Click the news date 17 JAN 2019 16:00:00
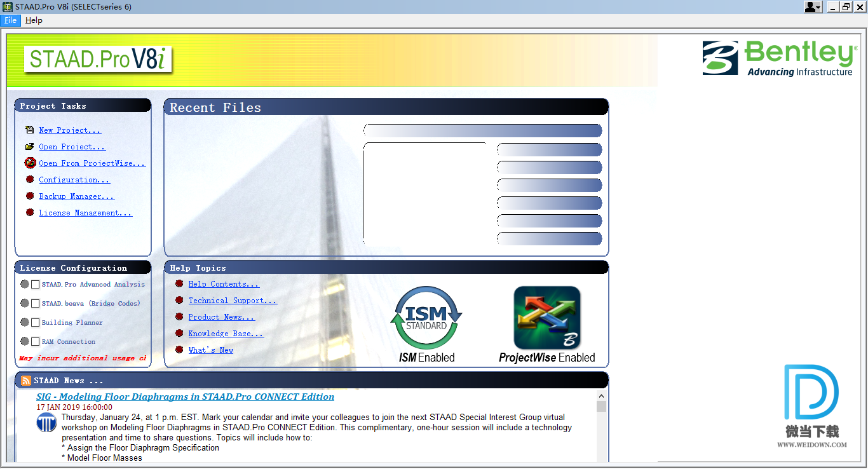Image resolution: width=868 pixels, height=469 pixels. click(74, 407)
